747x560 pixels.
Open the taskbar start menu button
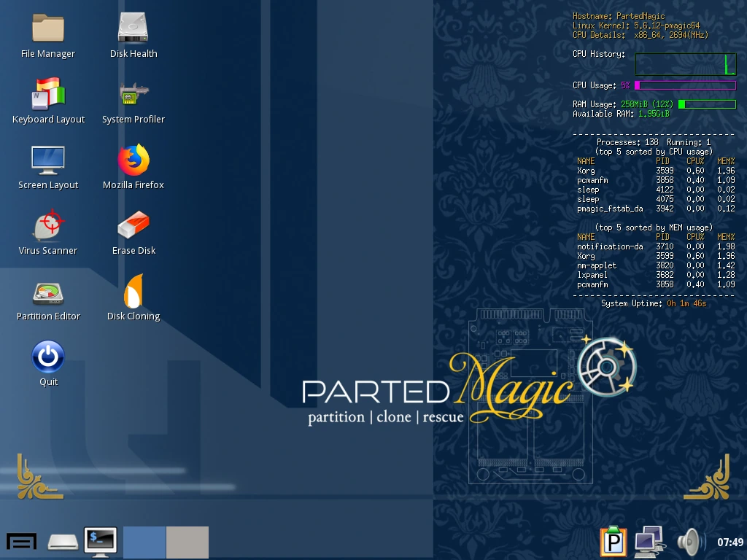(21, 542)
